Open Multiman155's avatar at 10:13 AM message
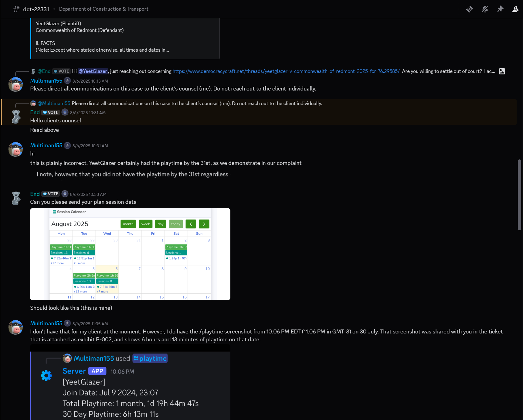Viewport: 523px width, 420px height. click(x=15, y=84)
